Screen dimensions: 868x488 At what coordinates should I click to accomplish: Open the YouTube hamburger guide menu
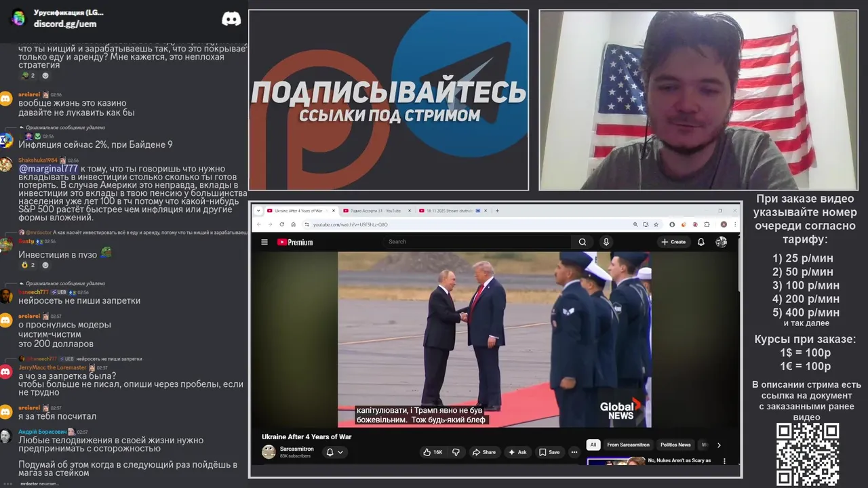pyautogui.click(x=264, y=242)
